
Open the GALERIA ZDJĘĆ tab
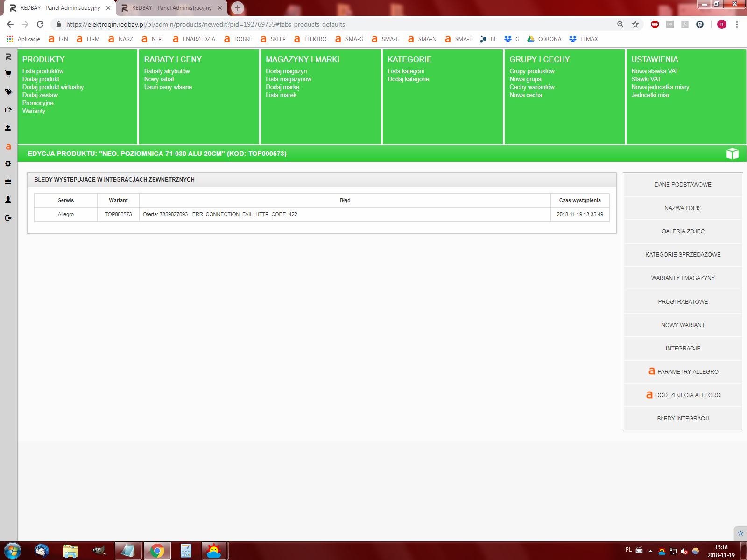[x=683, y=231]
